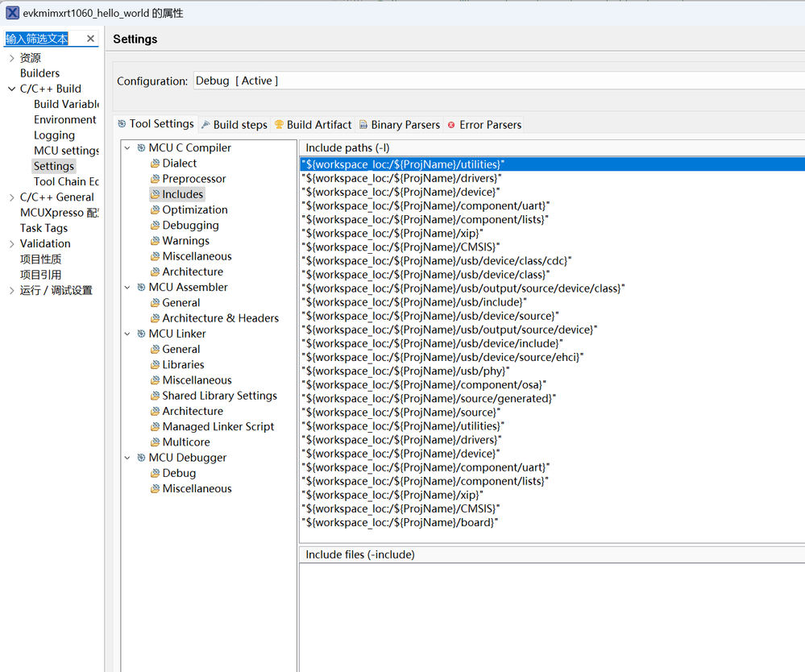Clear the filter text with the X icon
Screen dimensions: 805x672
tap(90, 39)
